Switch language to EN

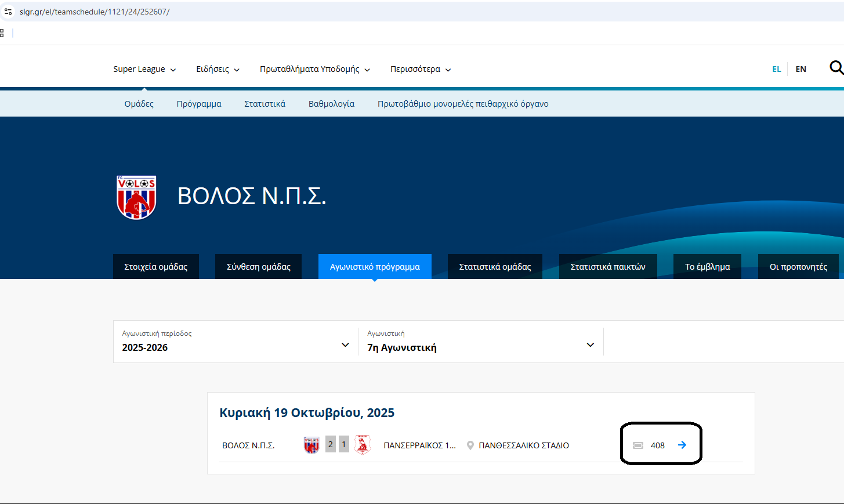coord(800,69)
